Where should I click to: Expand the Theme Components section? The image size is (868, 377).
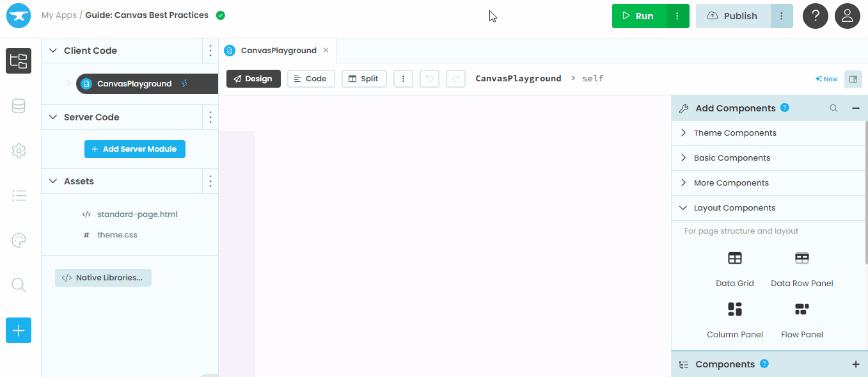(x=735, y=133)
